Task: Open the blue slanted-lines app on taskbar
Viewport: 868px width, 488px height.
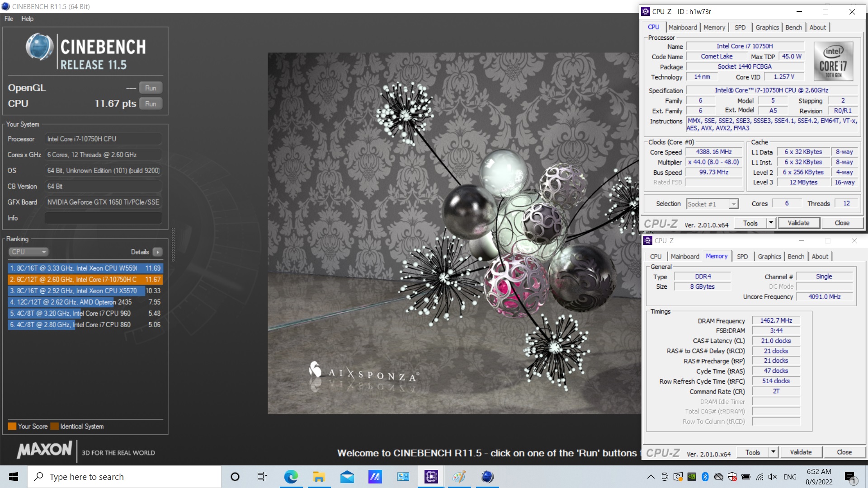Action: coord(375,477)
